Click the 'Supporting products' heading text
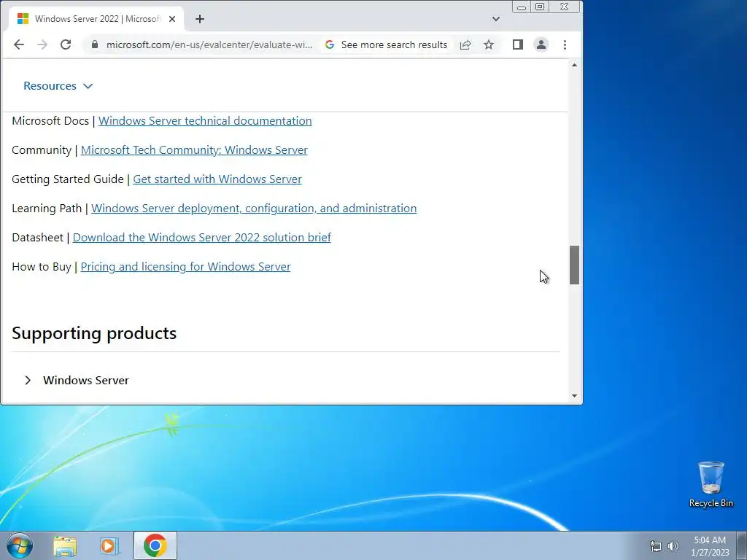747x560 pixels. click(x=94, y=333)
